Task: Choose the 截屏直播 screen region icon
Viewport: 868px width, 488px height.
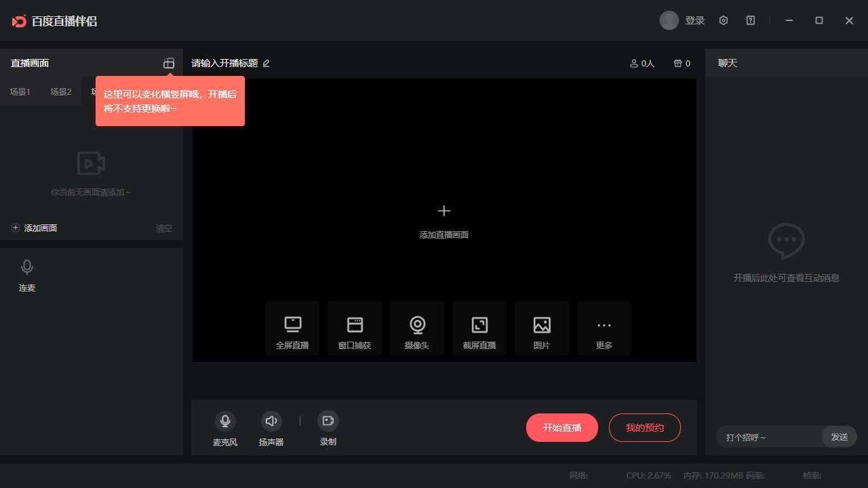Action: point(479,329)
